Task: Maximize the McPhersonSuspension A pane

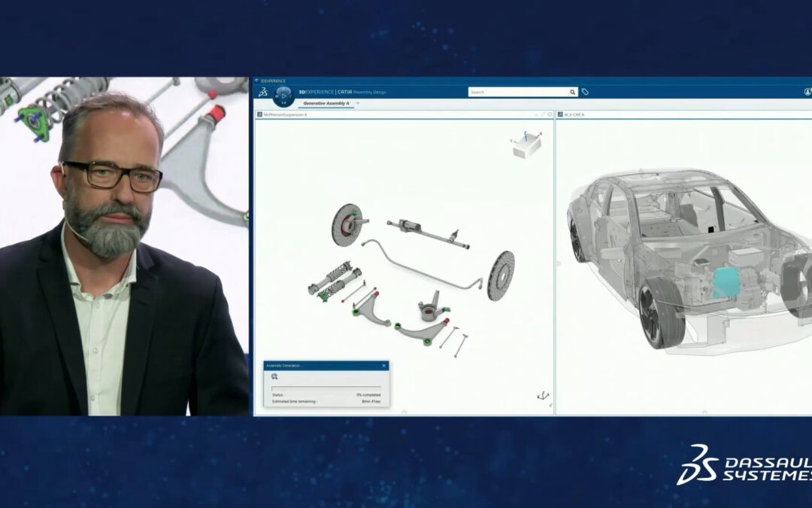Action: tap(544, 114)
